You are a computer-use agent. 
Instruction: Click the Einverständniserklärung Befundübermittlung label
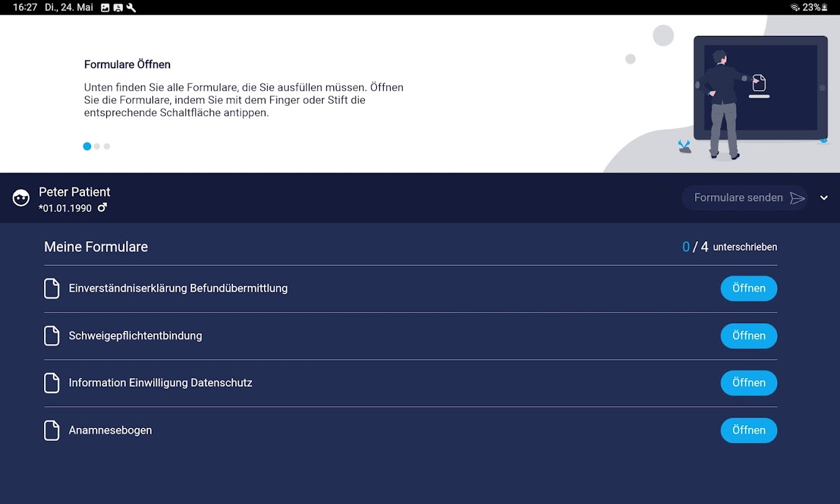(x=178, y=289)
